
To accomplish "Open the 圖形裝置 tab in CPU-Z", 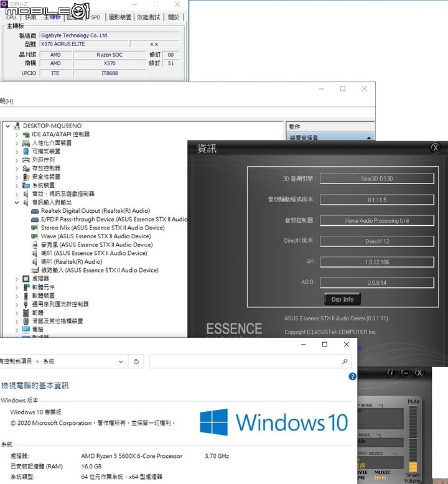I will (120, 17).
